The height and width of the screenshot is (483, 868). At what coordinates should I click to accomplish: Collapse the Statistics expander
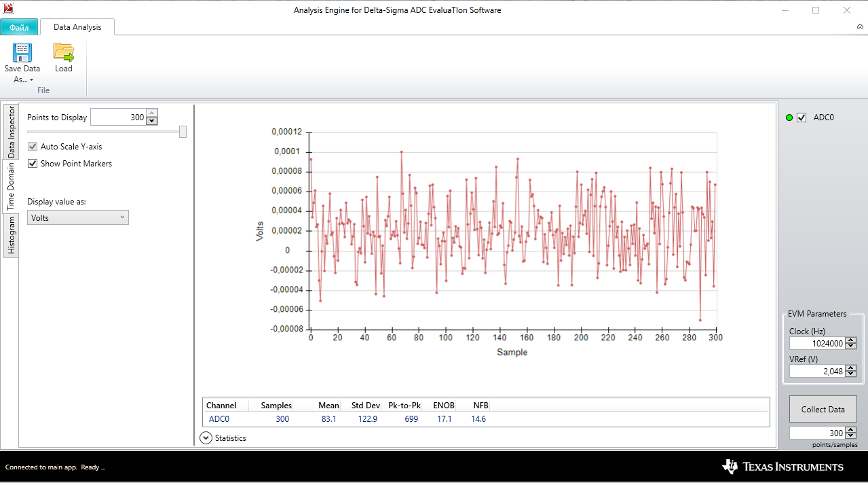pyautogui.click(x=207, y=438)
